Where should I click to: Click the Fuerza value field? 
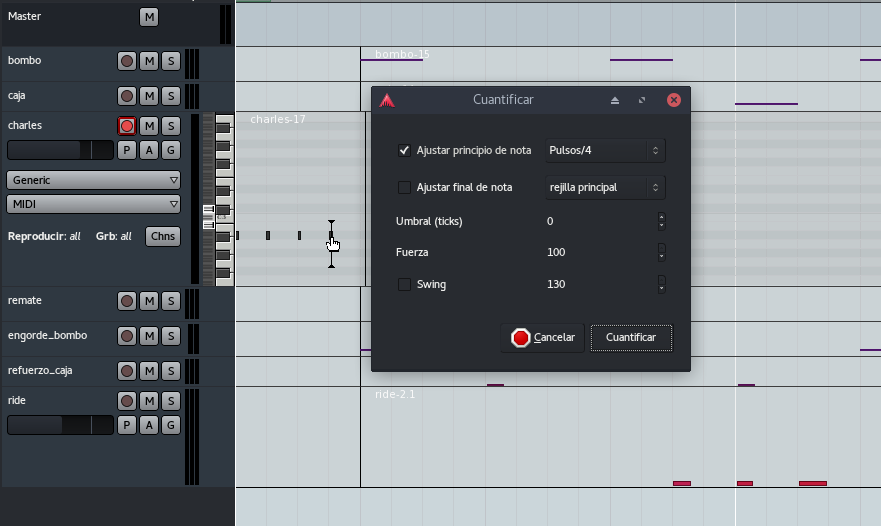(600, 252)
